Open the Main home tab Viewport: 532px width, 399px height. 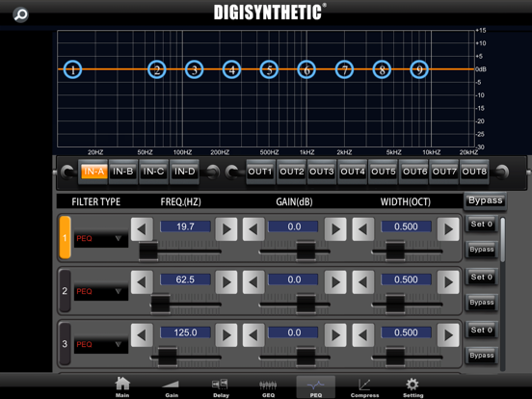tap(122, 387)
